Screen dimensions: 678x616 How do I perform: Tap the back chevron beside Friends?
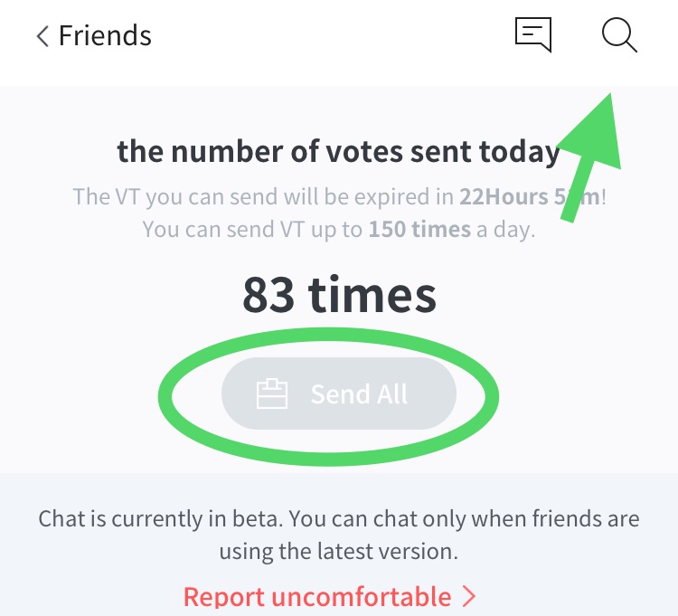pyautogui.click(x=42, y=36)
